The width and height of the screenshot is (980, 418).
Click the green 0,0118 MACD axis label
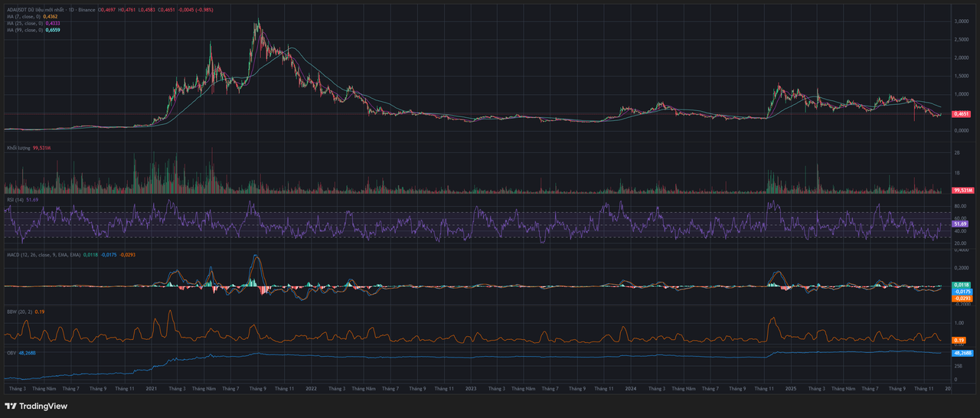(961, 285)
